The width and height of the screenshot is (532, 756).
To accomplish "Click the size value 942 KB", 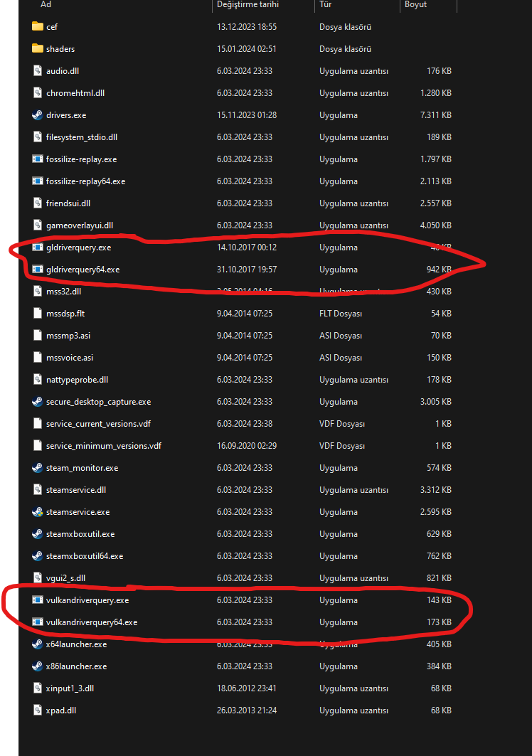I will click(439, 270).
